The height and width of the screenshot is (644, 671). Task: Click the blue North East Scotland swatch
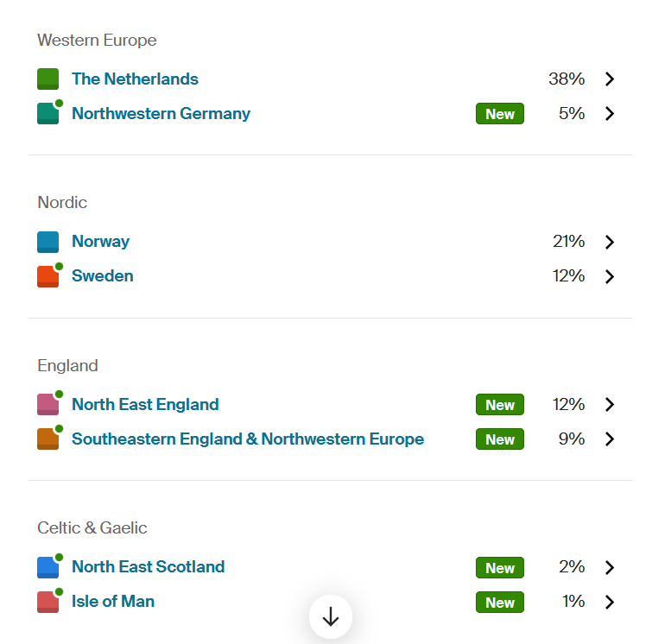pyautogui.click(x=47, y=567)
